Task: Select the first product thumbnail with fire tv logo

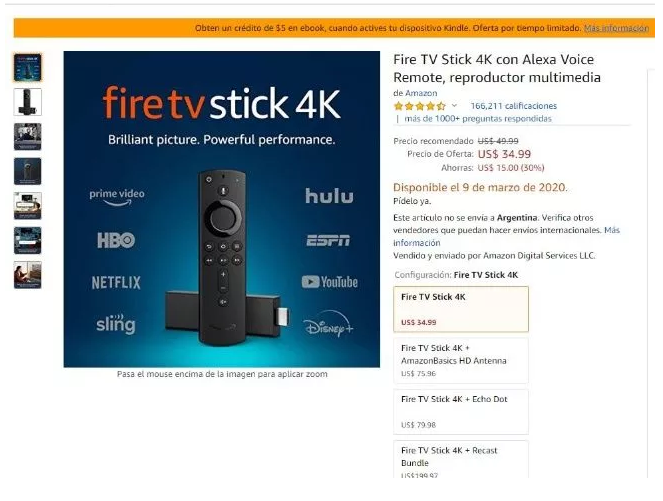Action: click(x=27, y=67)
